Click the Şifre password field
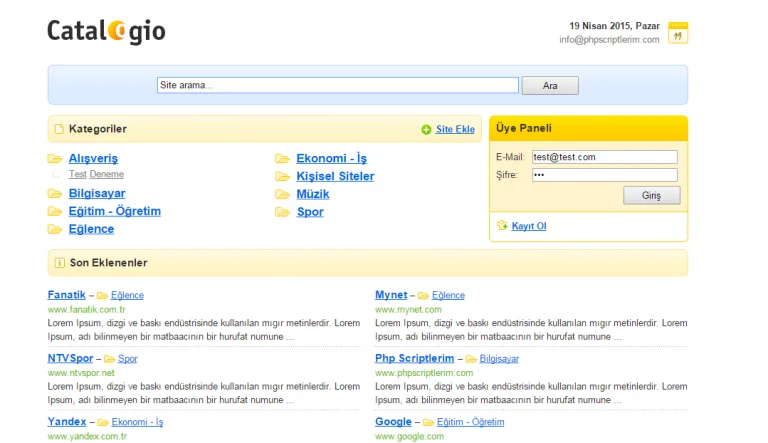The width and height of the screenshot is (768, 443). click(605, 175)
